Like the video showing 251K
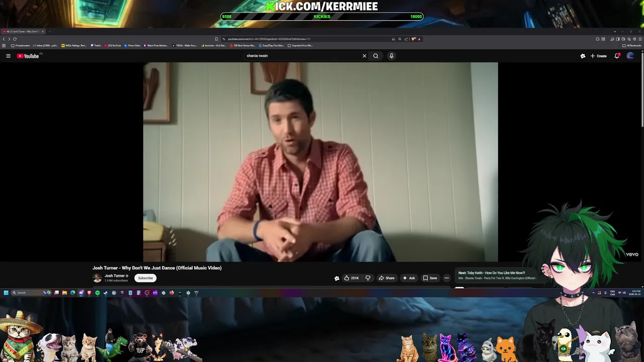 (x=351, y=278)
